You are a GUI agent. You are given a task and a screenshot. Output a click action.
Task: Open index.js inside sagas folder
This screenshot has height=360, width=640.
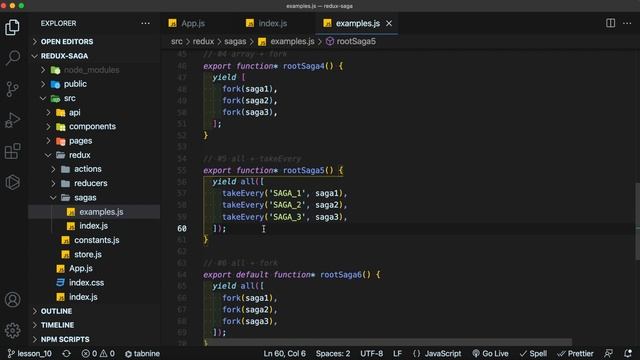94,226
